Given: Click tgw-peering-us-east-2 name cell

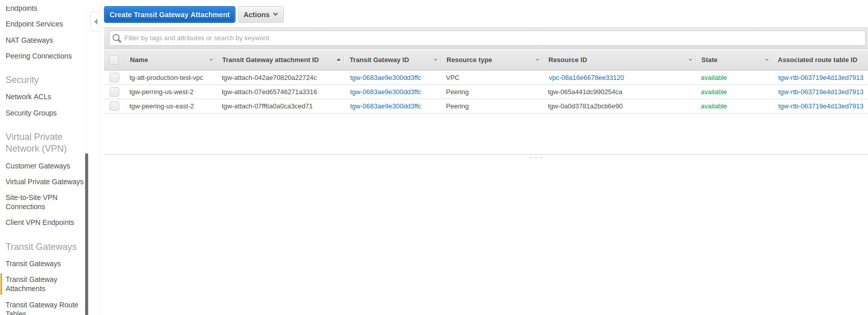Looking at the screenshot, I should (x=162, y=106).
